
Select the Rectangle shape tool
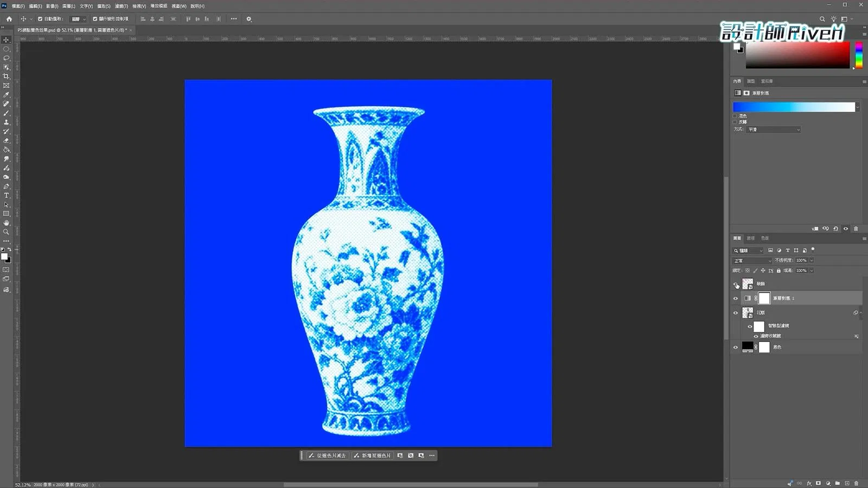[x=7, y=214]
